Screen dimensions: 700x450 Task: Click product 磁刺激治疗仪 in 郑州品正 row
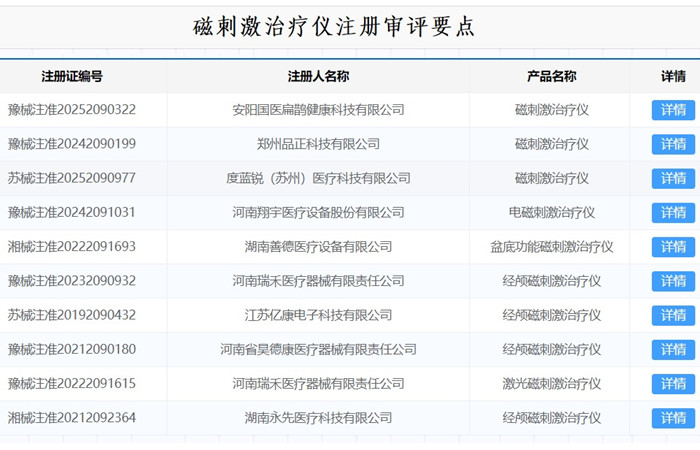point(552,144)
